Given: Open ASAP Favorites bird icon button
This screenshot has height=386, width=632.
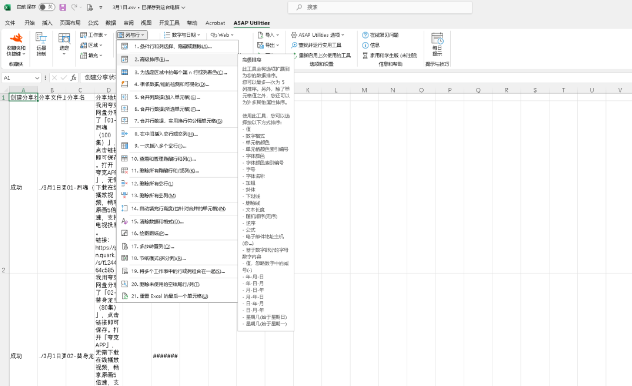Looking at the screenshot, I should click(16, 38).
